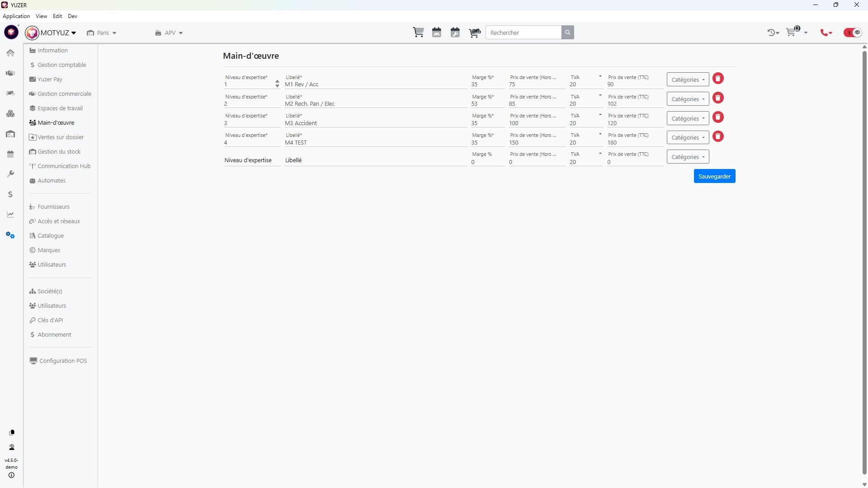Toggle the red price visibility switch
The image size is (868, 488).
coord(852,33)
